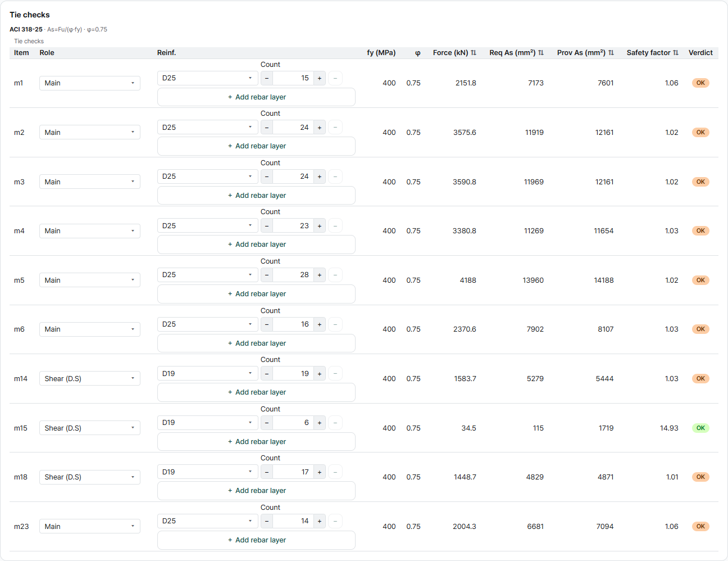Edit the count field for m2
This screenshot has height=561, width=728.
[x=293, y=128]
